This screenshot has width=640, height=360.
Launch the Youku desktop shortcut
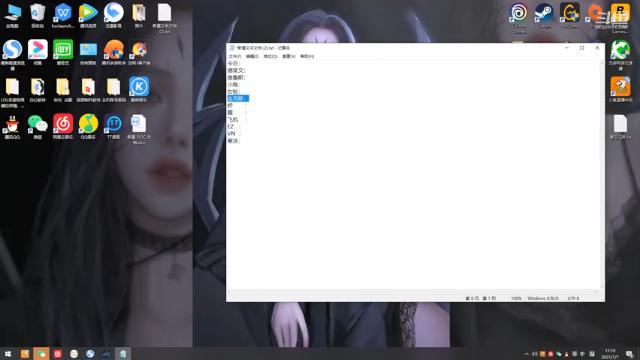click(x=38, y=52)
